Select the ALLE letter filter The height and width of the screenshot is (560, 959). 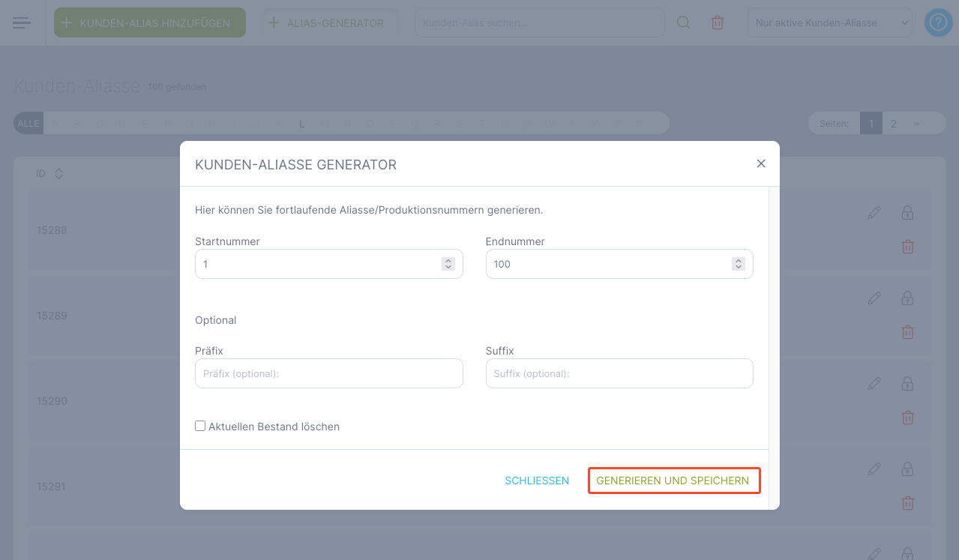point(28,124)
